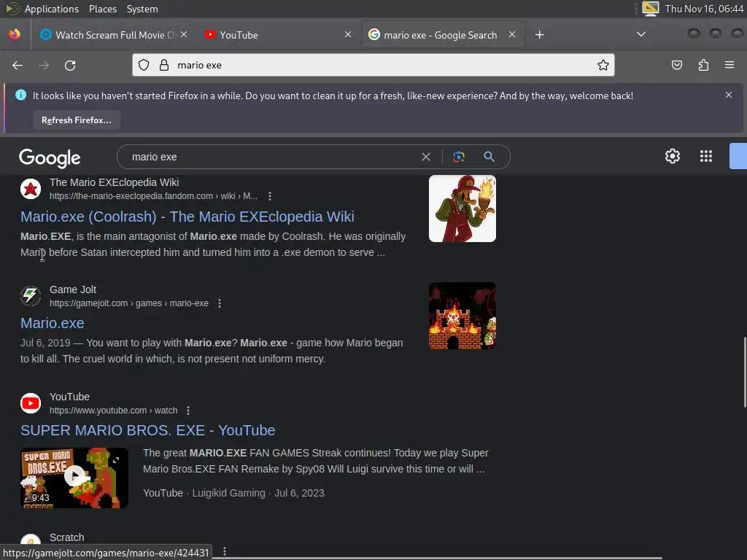This screenshot has width=747, height=560.
Task: Open Mario.exe (Coolrash) wiki result
Action: point(187,217)
